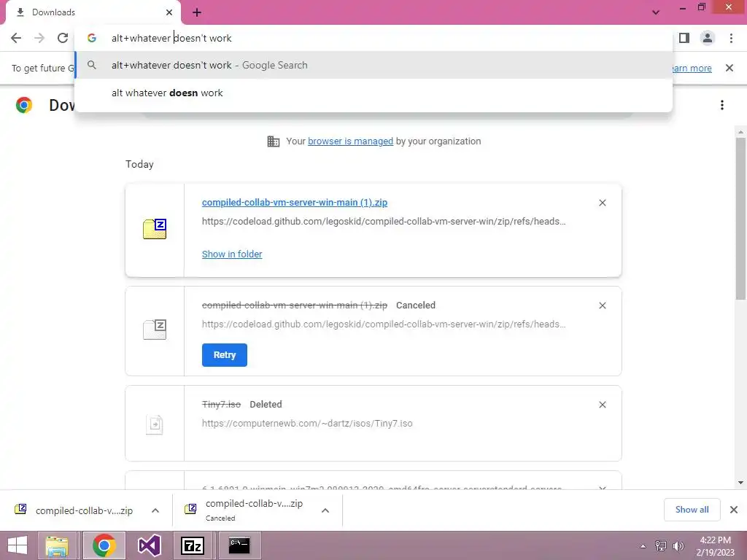The image size is (747, 560).
Task: Show hidden tray icons arrow
Action: coord(643,546)
